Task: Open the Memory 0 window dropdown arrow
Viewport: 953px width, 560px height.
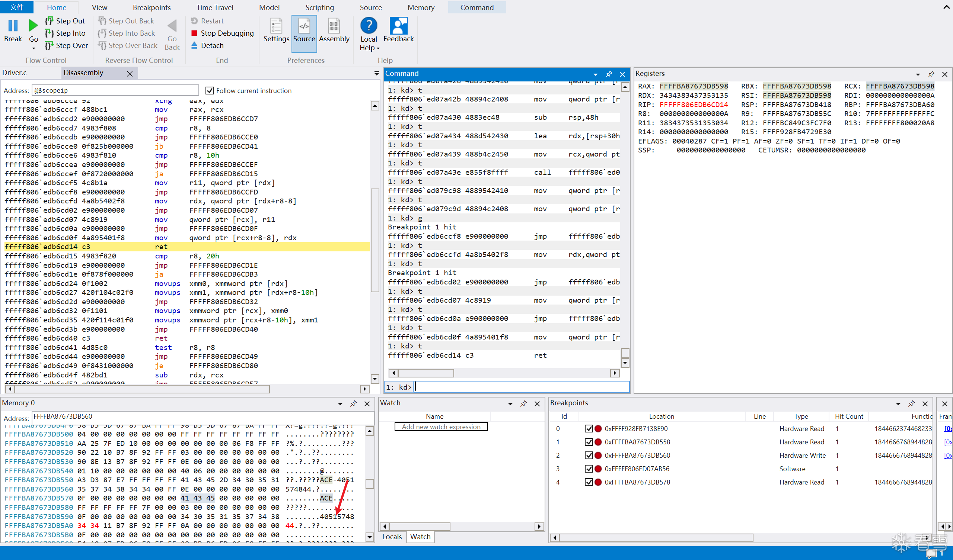Action: [x=340, y=404]
